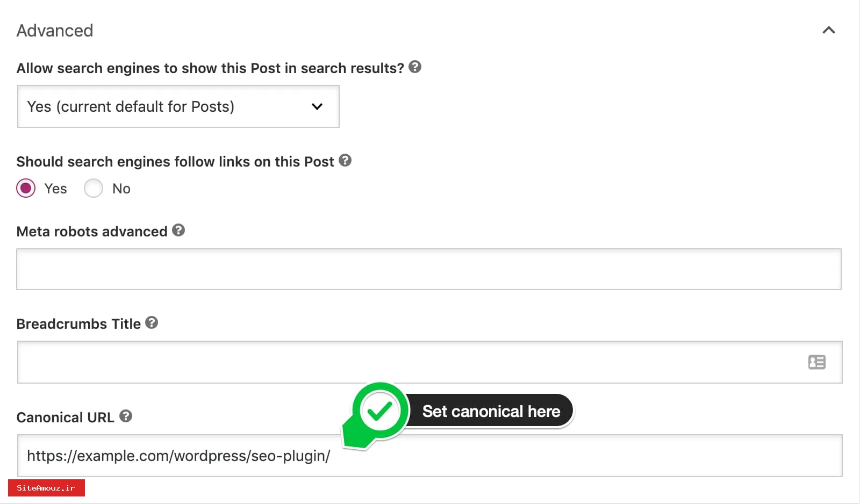Click the SiteAmouz.ir red badge
The height and width of the screenshot is (504, 860).
pos(46,488)
